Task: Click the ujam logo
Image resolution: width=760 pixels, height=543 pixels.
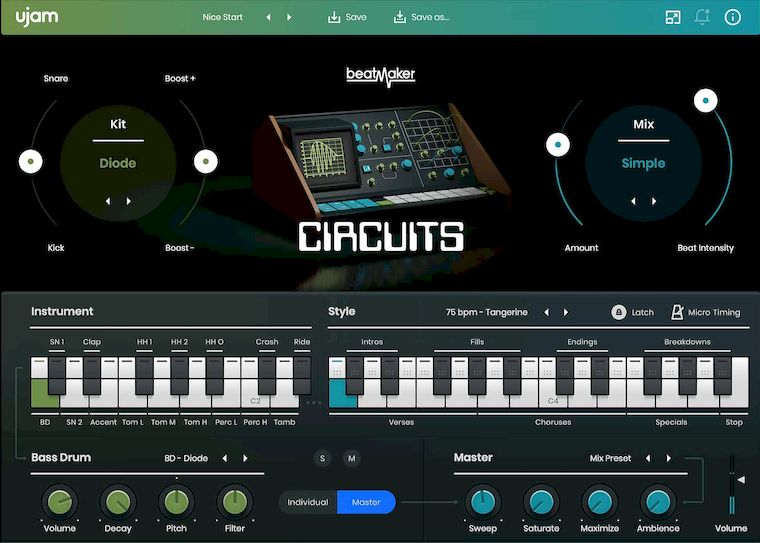Action: (37, 17)
